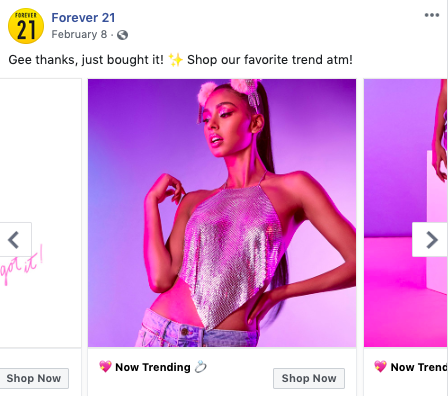Click the Forever 21 yellow logo avatar

pyautogui.click(x=26, y=26)
